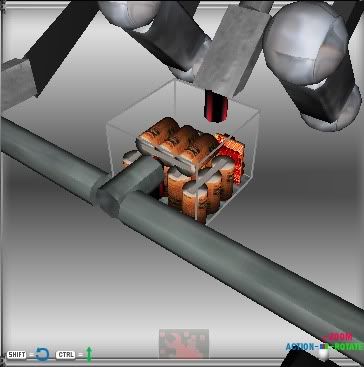
Task: Select the red and black plunger above the box
Action: point(216,106)
